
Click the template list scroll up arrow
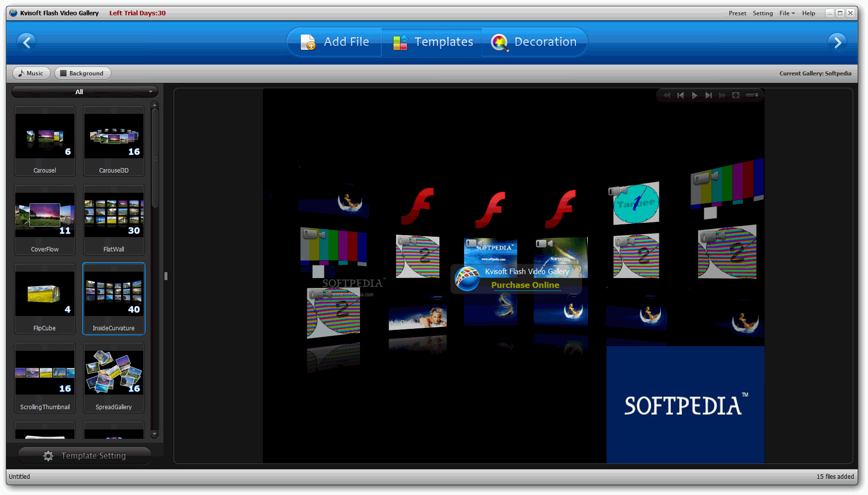click(x=154, y=105)
